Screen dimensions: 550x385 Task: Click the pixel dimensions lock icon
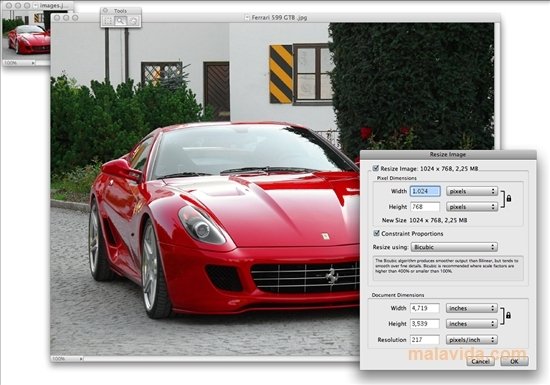pyautogui.click(x=509, y=198)
